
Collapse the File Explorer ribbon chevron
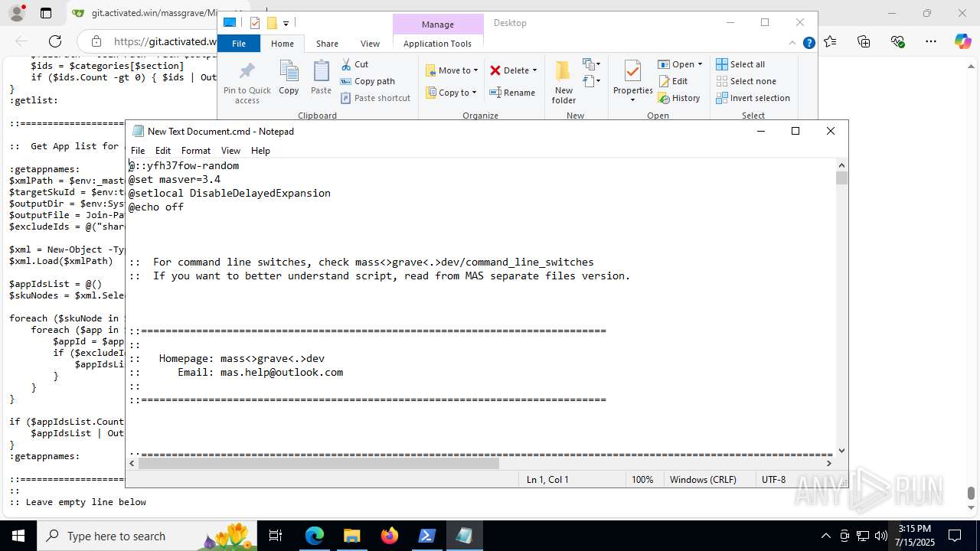point(792,43)
